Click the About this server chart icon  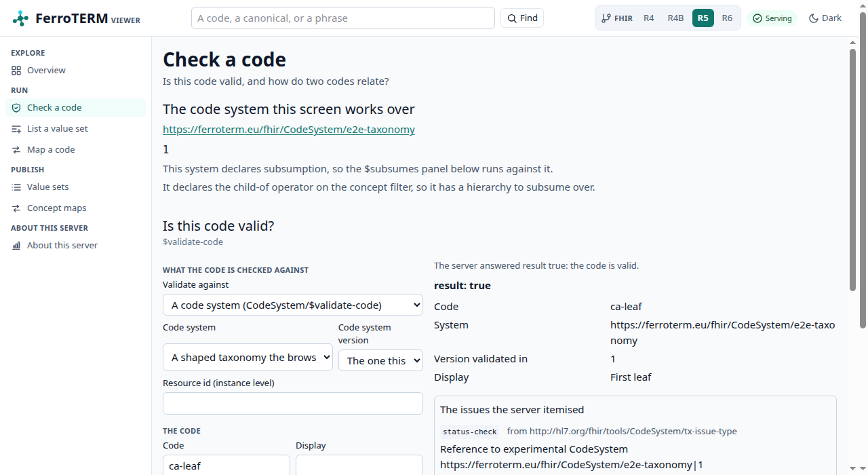[x=16, y=246]
